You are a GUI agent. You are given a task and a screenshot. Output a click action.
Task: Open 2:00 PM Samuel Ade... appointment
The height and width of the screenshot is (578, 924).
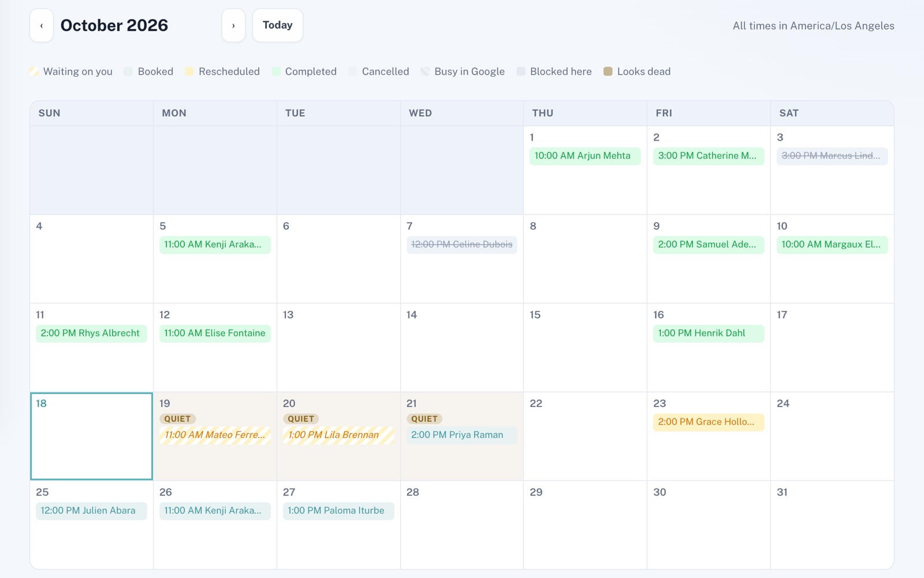point(709,244)
